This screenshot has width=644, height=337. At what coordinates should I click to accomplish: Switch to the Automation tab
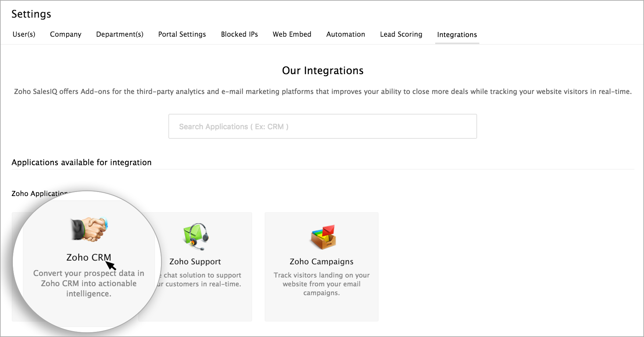tap(346, 34)
